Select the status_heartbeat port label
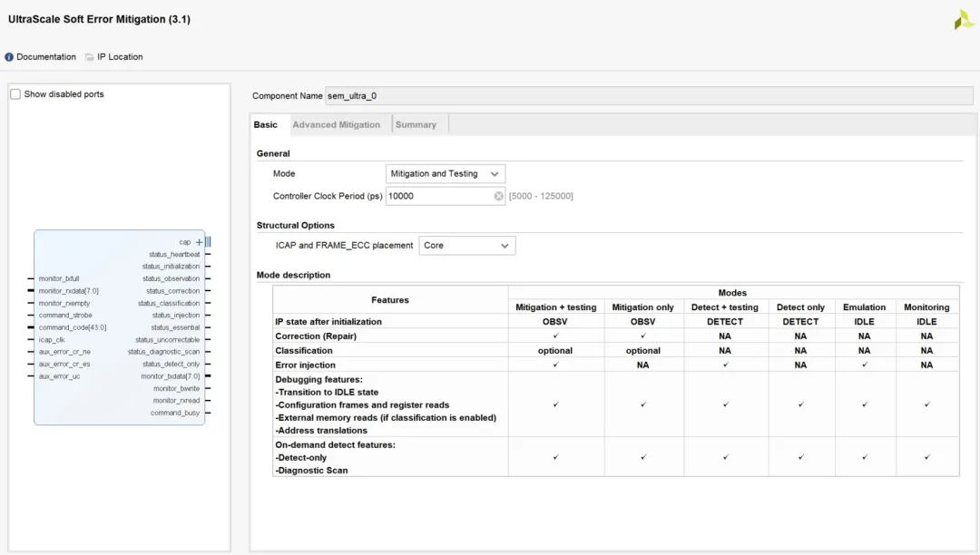The height and width of the screenshot is (555, 980). [x=174, y=255]
